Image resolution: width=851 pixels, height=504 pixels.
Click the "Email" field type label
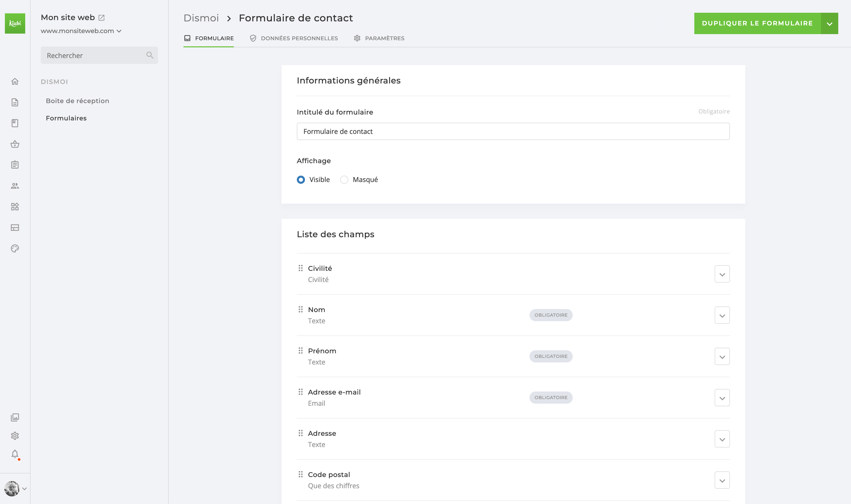coord(316,403)
